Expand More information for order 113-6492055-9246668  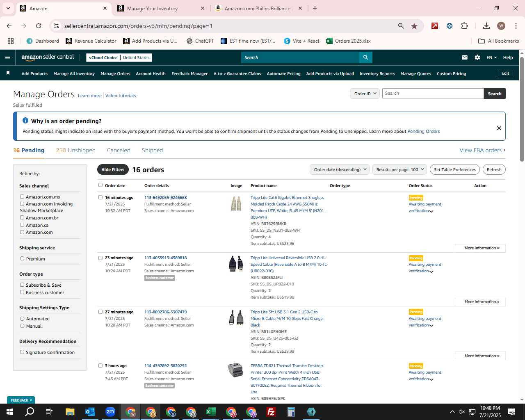pyautogui.click(x=480, y=248)
